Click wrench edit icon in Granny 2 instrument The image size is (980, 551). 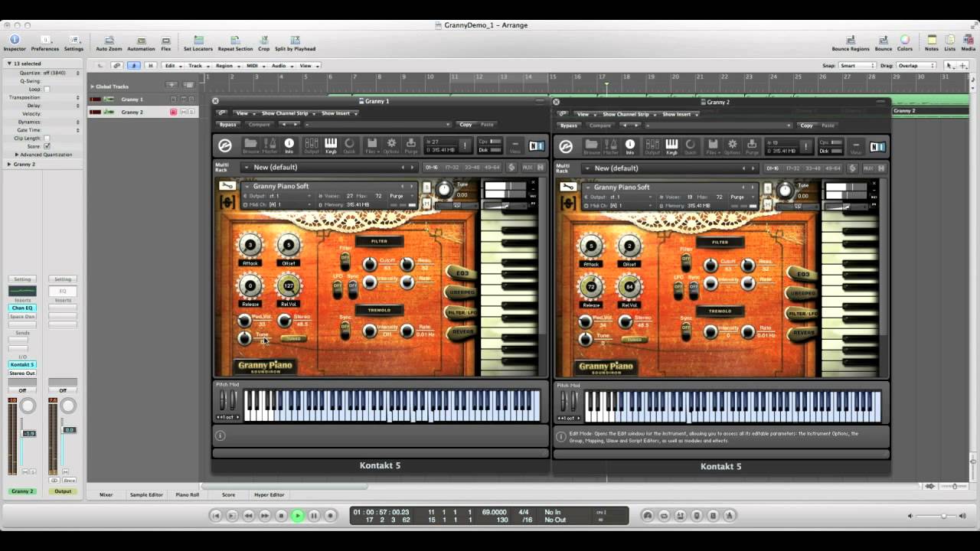(567, 187)
